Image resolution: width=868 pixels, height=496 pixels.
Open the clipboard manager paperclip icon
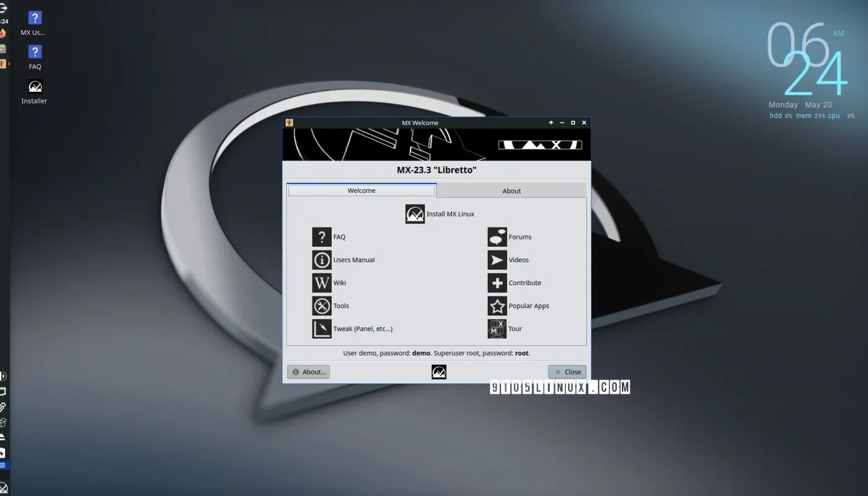[x=3, y=407]
